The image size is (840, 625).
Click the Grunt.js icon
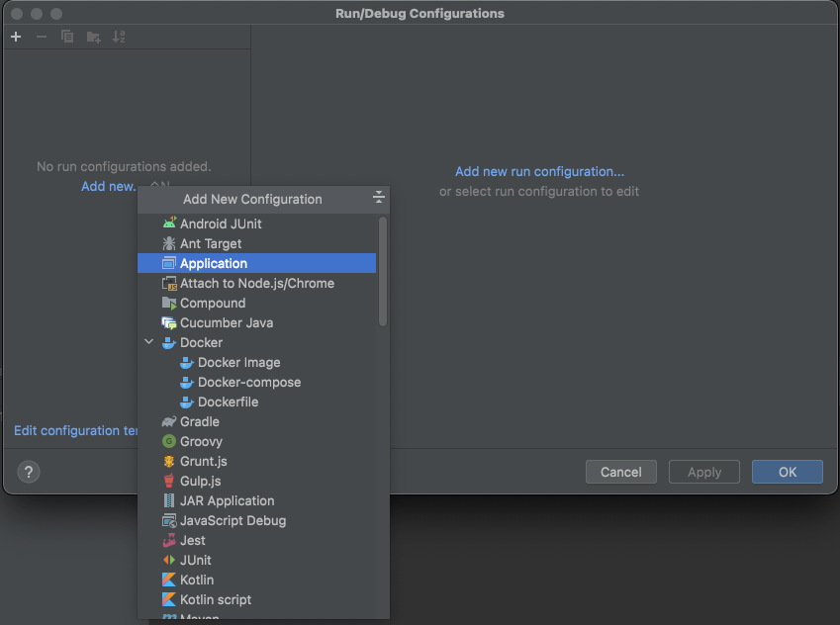point(169,461)
